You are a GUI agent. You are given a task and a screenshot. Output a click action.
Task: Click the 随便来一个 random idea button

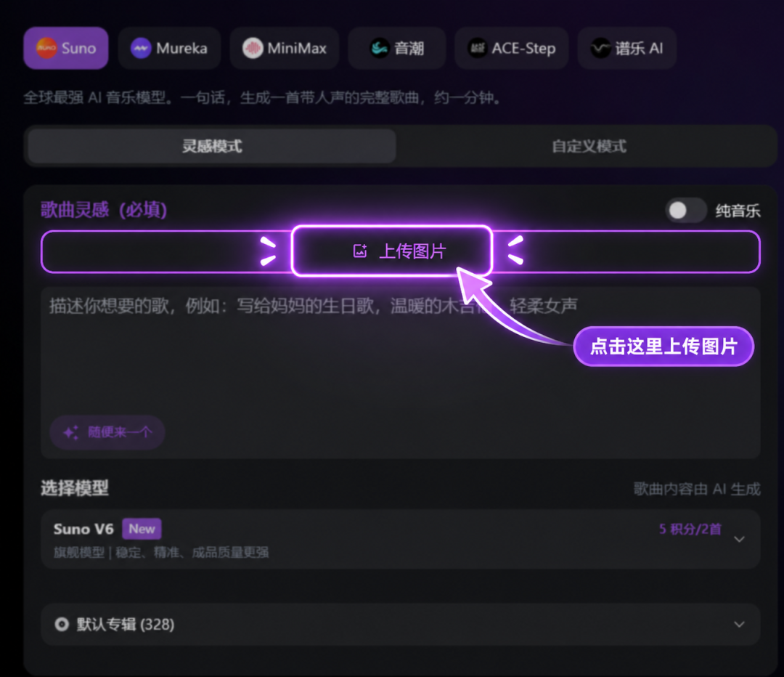coord(107,431)
